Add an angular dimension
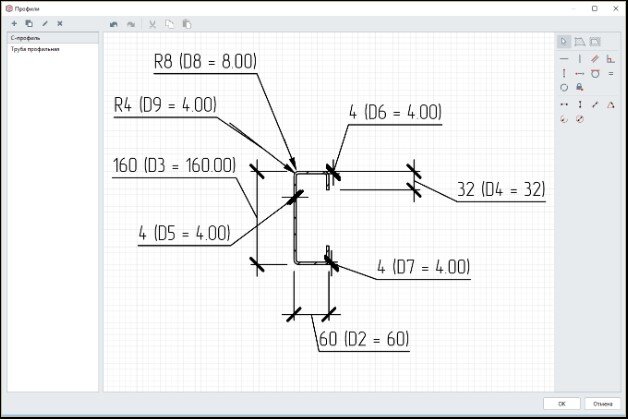Image resolution: width=628 pixels, height=419 pixels. click(611, 105)
